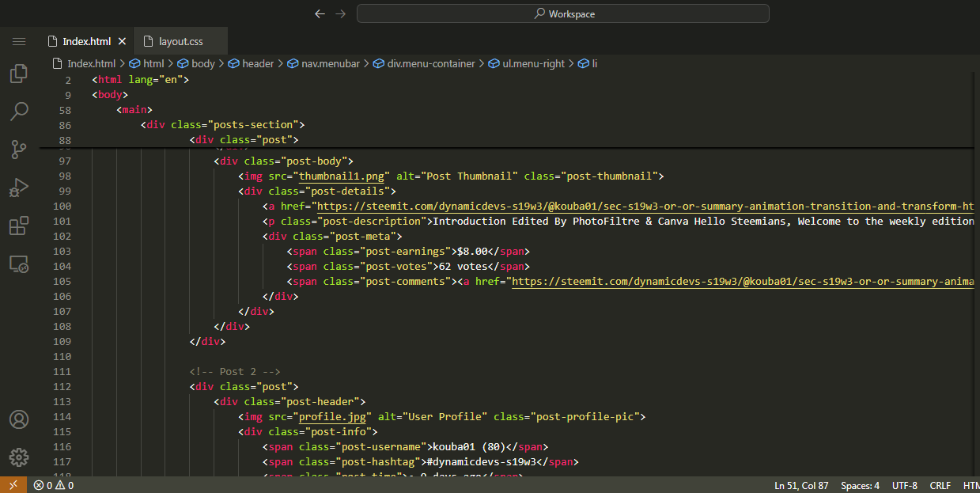980x493 pixels.
Task: Open the Explorer view in activity bar
Action: pyautogui.click(x=19, y=74)
